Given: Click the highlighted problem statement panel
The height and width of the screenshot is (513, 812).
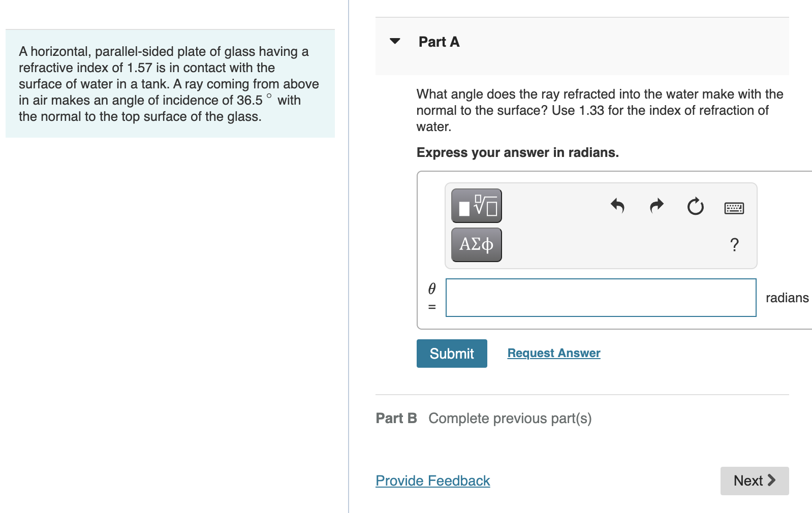Looking at the screenshot, I should (170, 84).
